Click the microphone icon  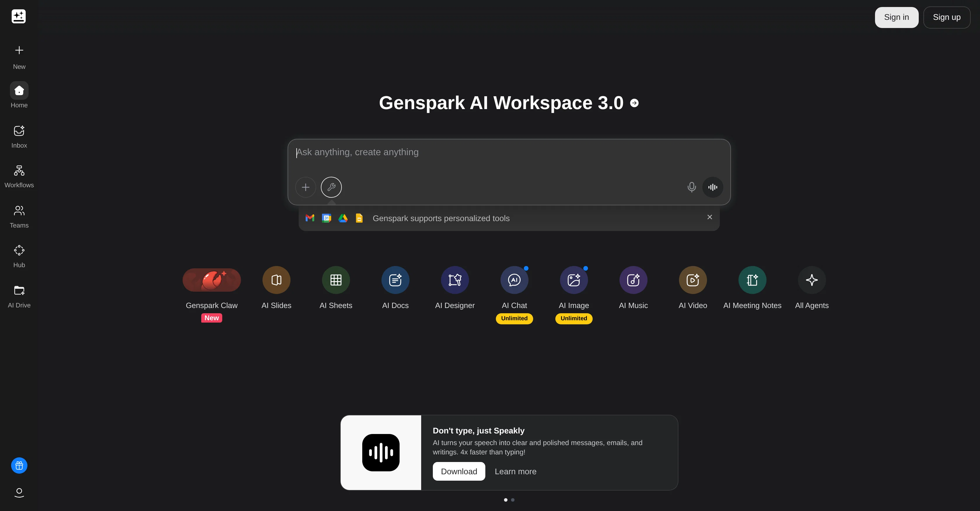pos(692,187)
